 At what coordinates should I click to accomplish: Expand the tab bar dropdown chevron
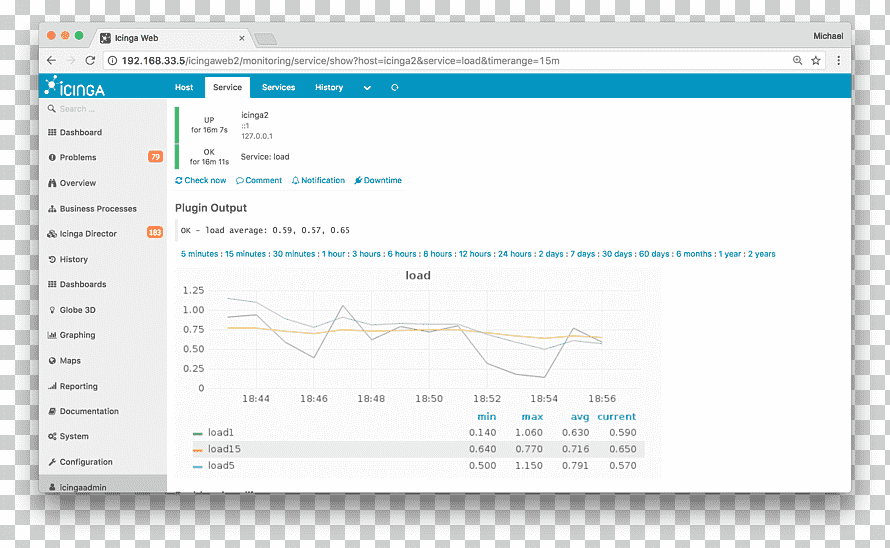tap(367, 87)
